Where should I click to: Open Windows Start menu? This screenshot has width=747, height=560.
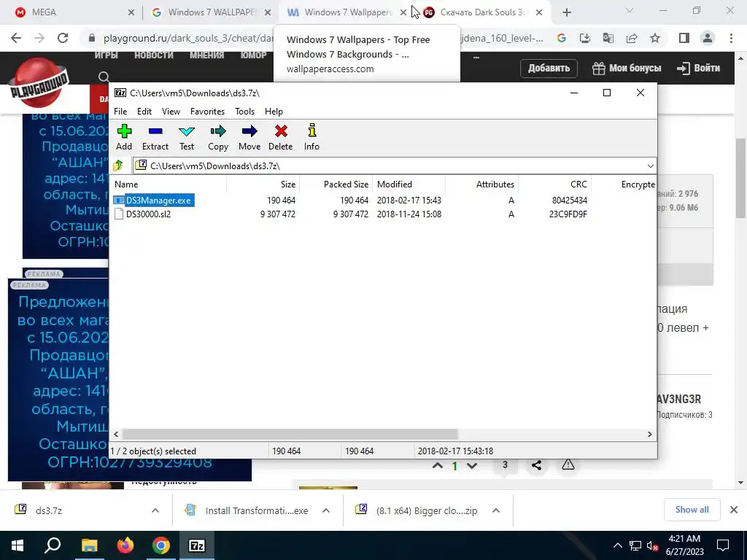(18, 545)
